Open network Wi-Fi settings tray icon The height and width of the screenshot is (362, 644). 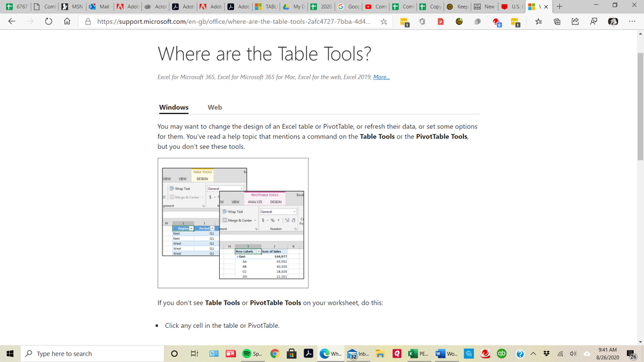560,354
